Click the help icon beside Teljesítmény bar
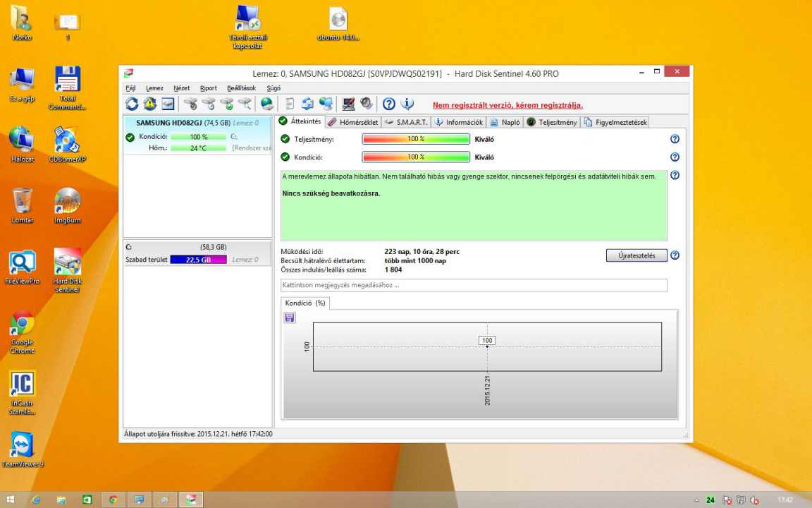 [675, 139]
